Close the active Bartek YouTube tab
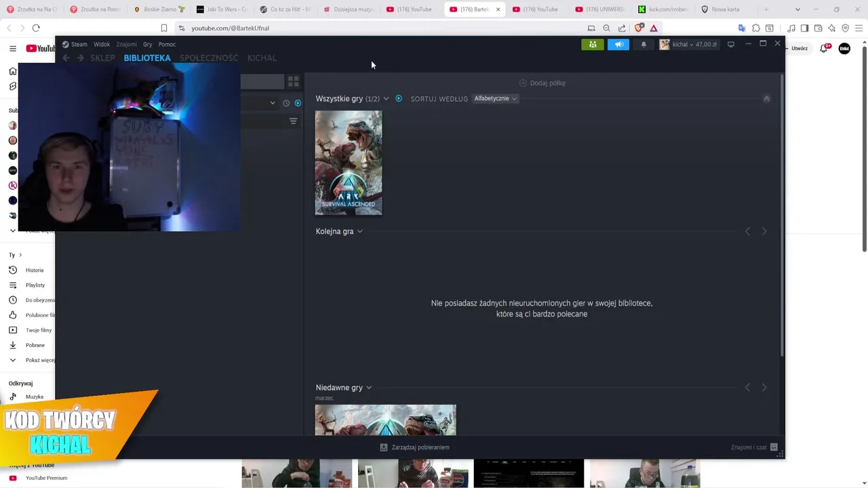This screenshot has width=868, height=488. (498, 9)
